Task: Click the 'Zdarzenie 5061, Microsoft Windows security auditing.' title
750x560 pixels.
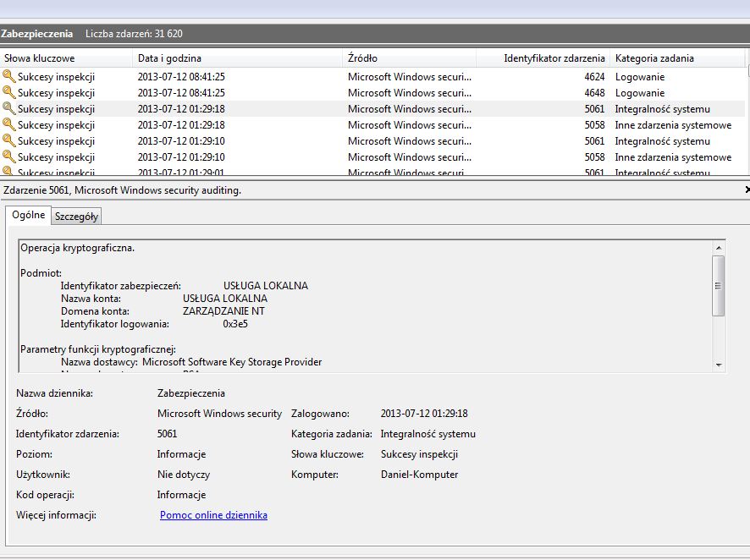Action: point(122,190)
